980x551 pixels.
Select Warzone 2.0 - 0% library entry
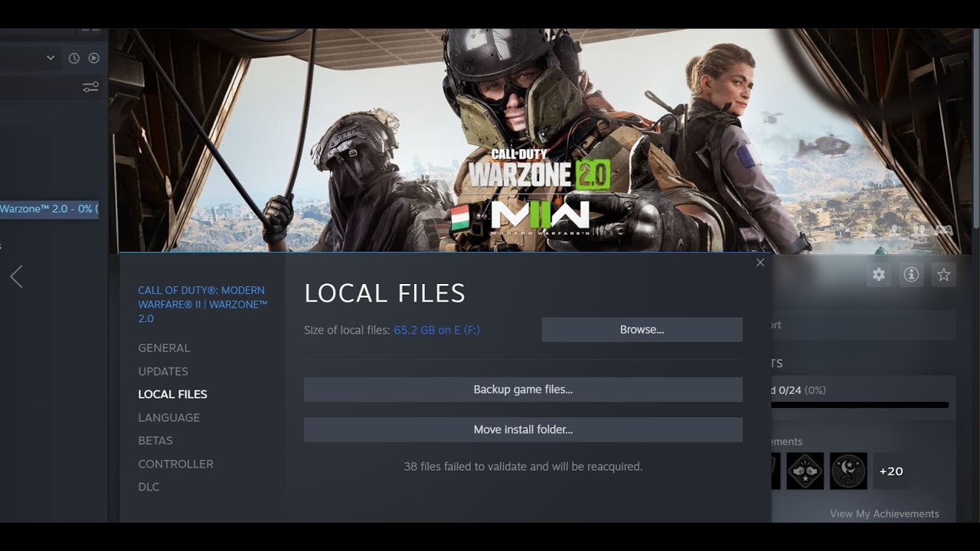pyautogui.click(x=49, y=209)
